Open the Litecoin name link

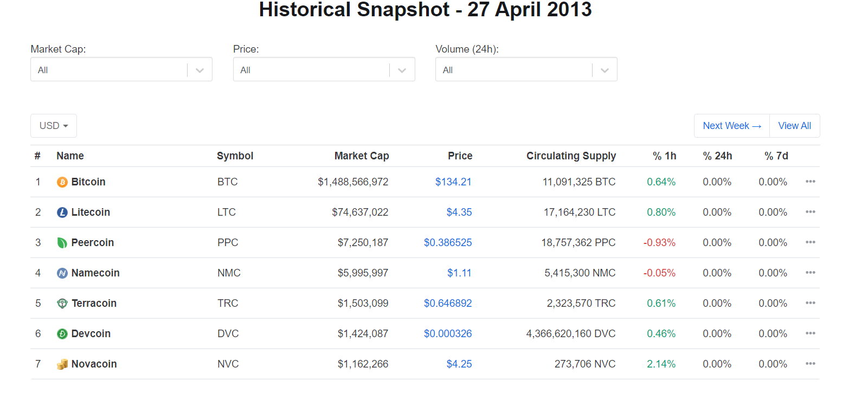tap(91, 212)
